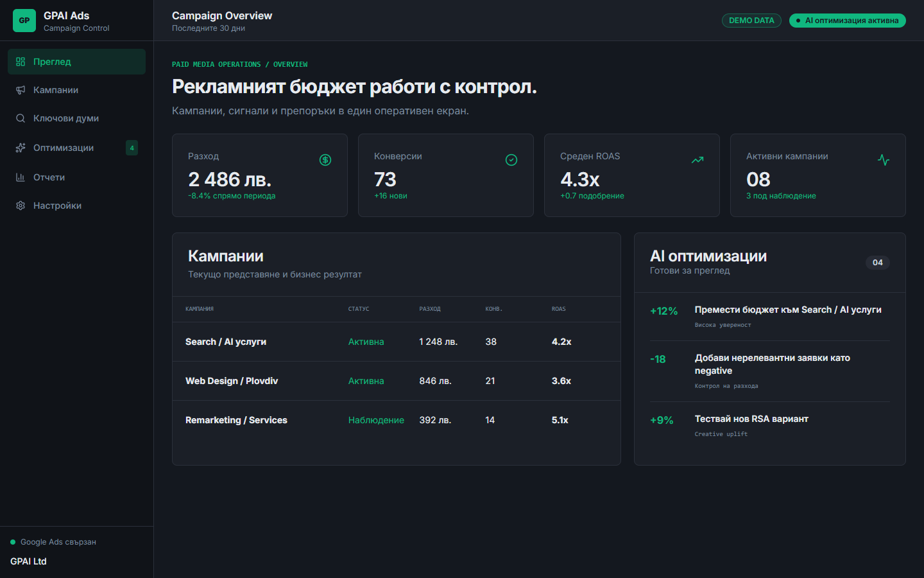924x578 pixels.
Task: Go to Ключови думи
Action: pyautogui.click(x=76, y=118)
